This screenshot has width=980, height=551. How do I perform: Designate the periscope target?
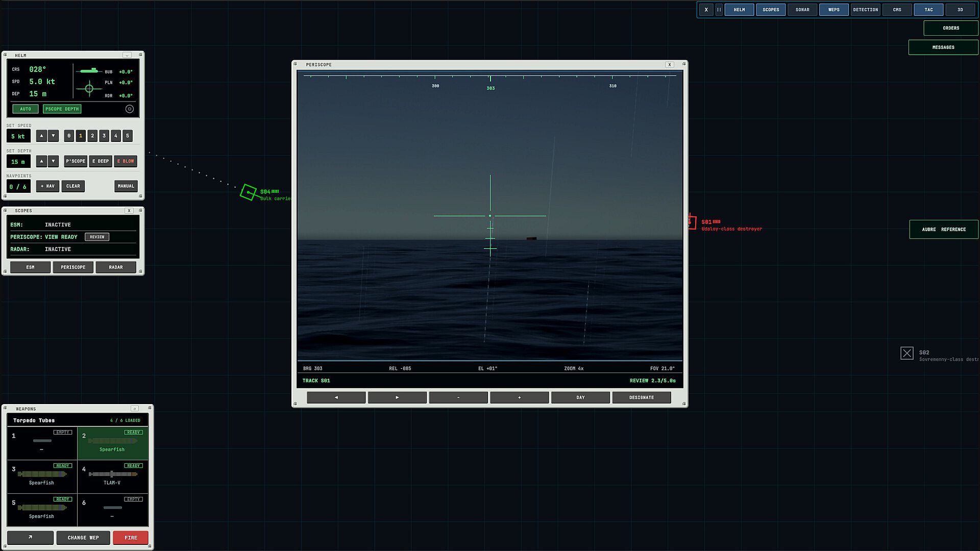click(642, 397)
